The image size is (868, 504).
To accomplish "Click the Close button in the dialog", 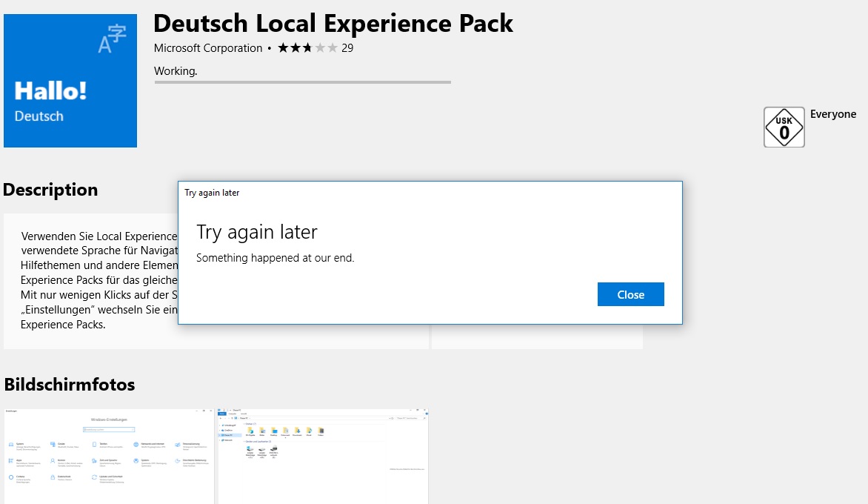I will coord(630,295).
